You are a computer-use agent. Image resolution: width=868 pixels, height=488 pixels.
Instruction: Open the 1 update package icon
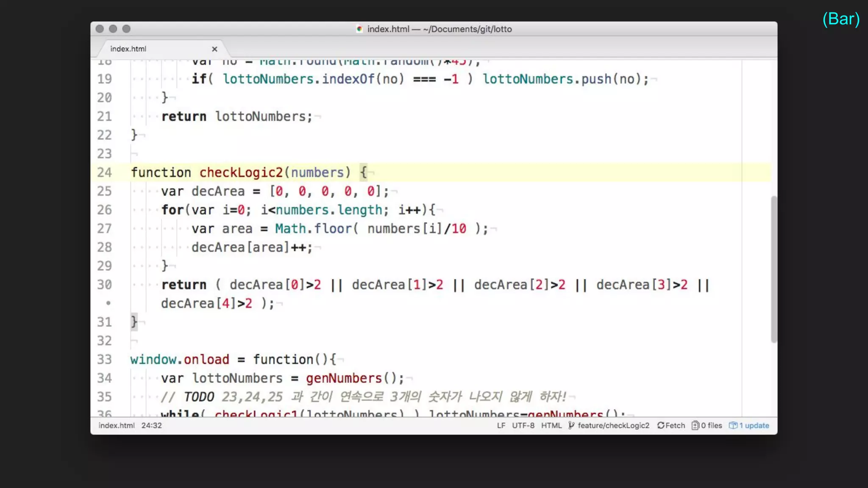[x=733, y=425]
